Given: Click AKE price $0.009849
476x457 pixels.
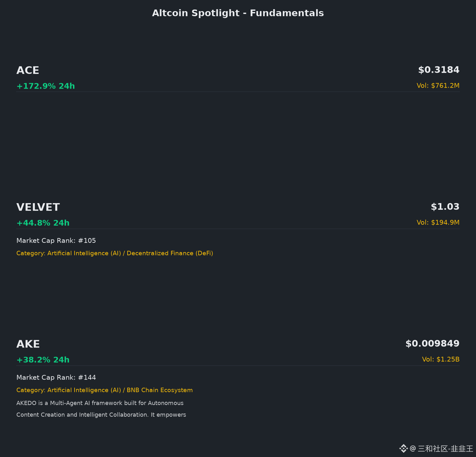Looking at the screenshot, I should [x=433, y=343].
